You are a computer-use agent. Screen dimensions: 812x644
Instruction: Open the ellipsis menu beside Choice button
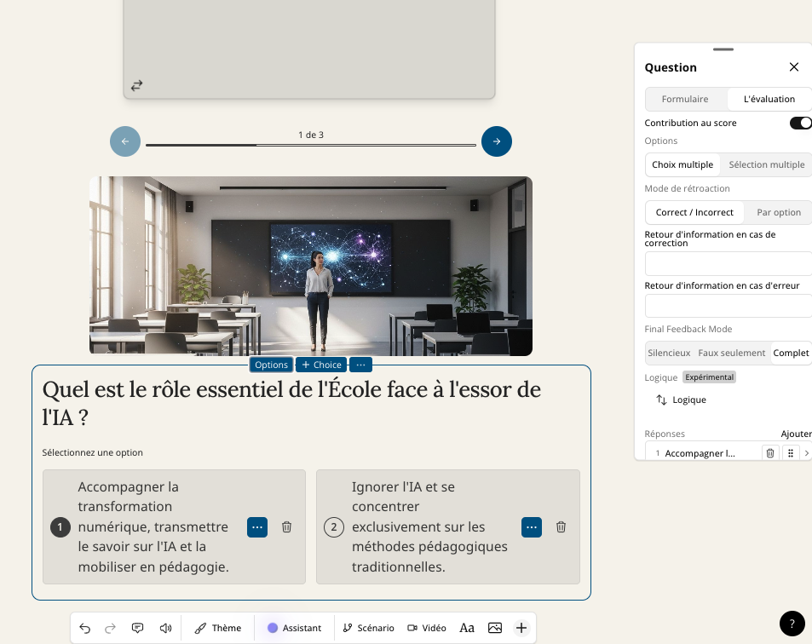pyautogui.click(x=360, y=365)
